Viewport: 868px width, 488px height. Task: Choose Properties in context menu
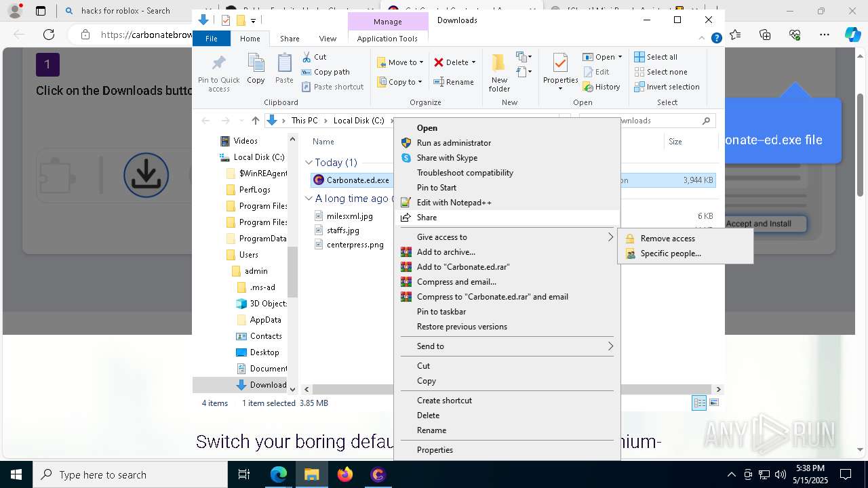click(507, 450)
